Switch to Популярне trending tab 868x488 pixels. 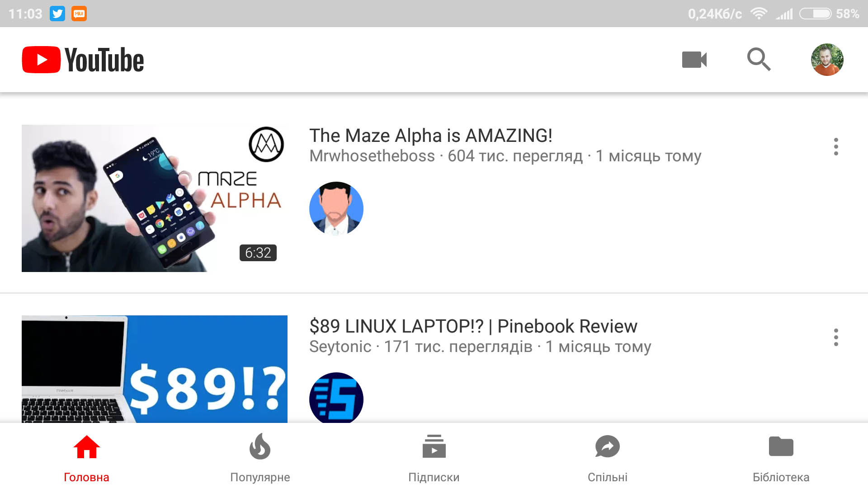260,457
